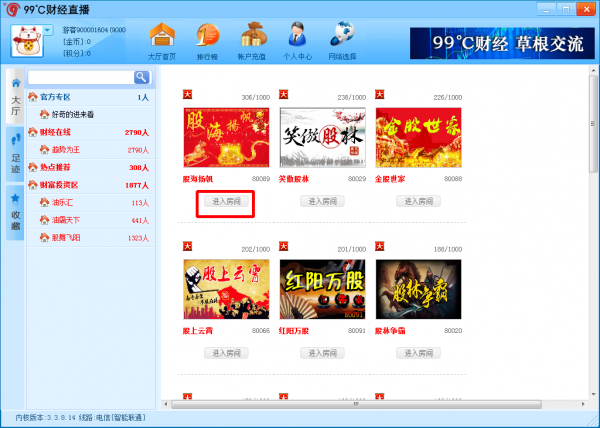Open the 笑傲股林 room thumbnail

point(323,138)
